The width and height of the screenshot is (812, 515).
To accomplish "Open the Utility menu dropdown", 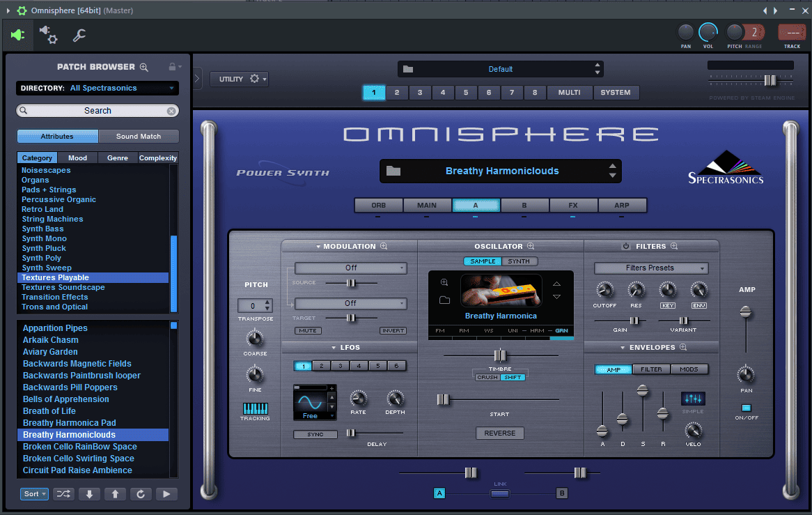I will point(239,79).
